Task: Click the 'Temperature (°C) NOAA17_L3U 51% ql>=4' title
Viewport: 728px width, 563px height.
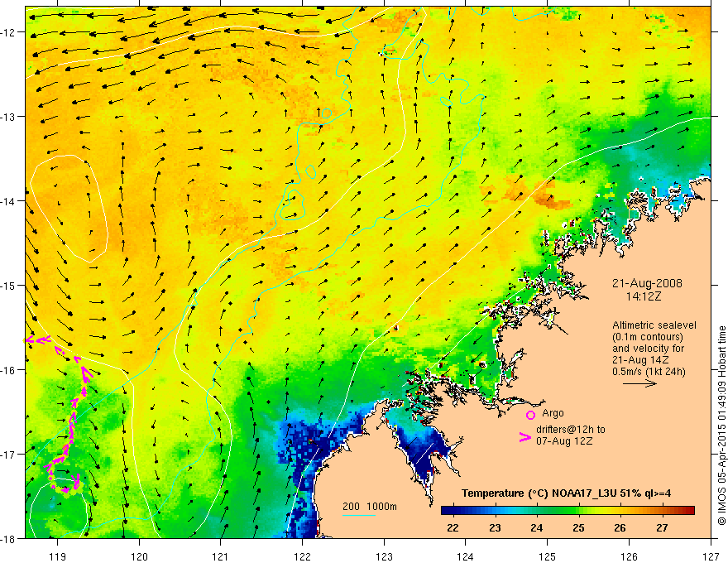Action: point(566,493)
